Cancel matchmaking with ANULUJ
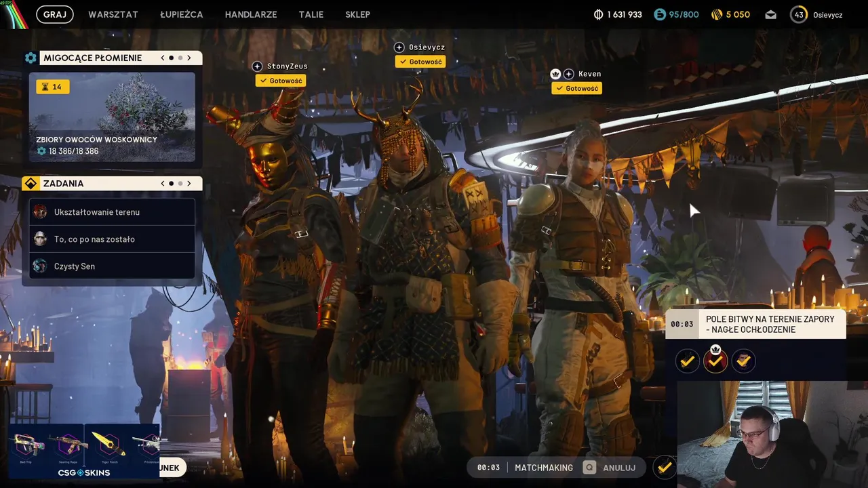868x488 pixels. (x=619, y=468)
